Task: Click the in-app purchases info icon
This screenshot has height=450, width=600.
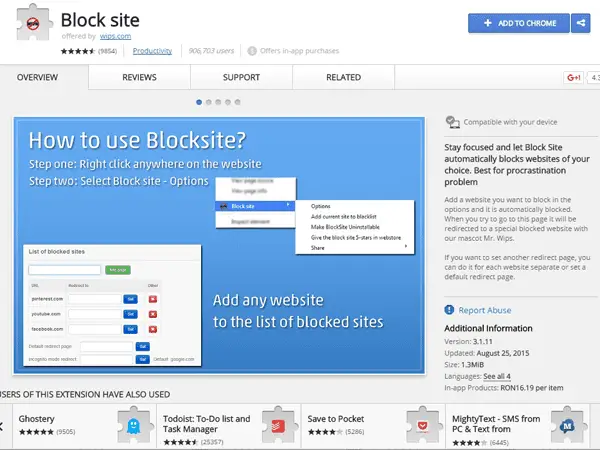Action: (x=252, y=51)
